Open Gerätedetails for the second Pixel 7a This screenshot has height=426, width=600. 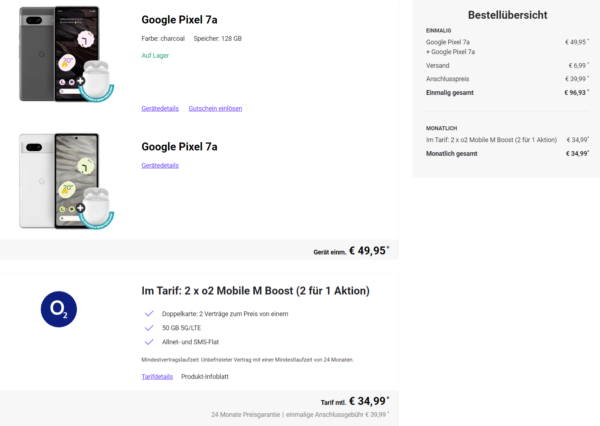pyautogui.click(x=160, y=165)
